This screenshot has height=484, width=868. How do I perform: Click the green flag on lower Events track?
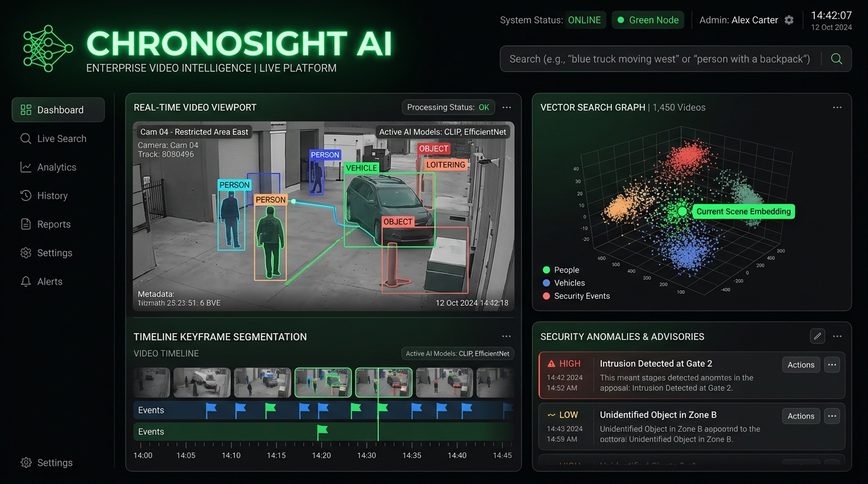pyautogui.click(x=322, y=431)
